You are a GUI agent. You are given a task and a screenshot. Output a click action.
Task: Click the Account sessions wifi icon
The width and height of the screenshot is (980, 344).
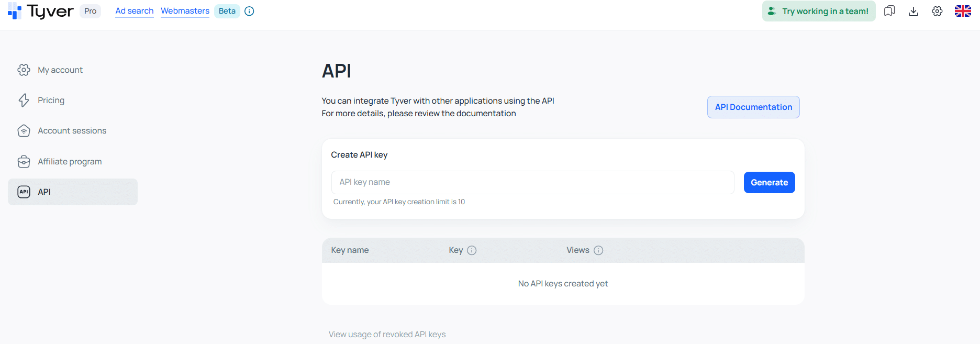[x=24, y=131]
